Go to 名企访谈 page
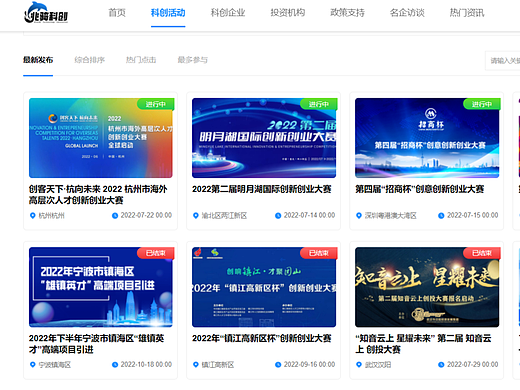 click(x=407, y=13)
